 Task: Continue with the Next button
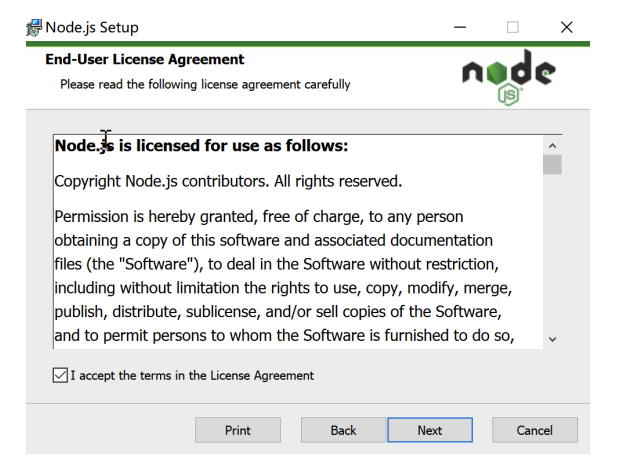click(x=430, y=430)
